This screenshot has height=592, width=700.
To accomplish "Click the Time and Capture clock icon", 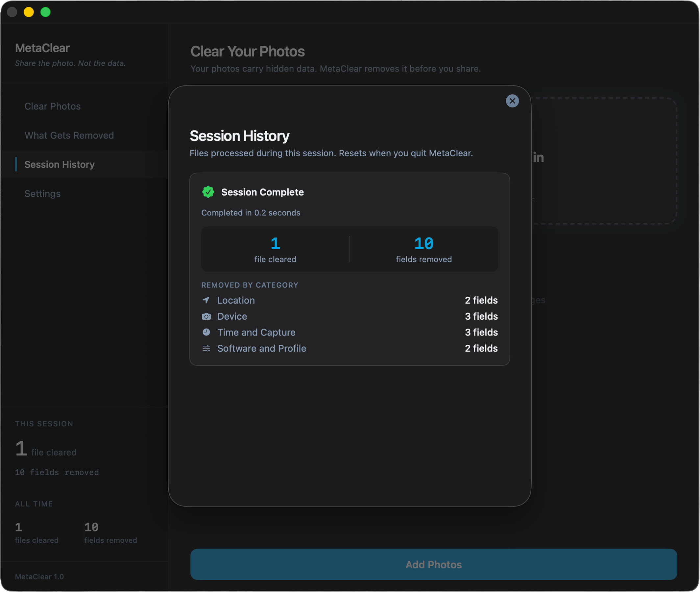I will 206,332.
